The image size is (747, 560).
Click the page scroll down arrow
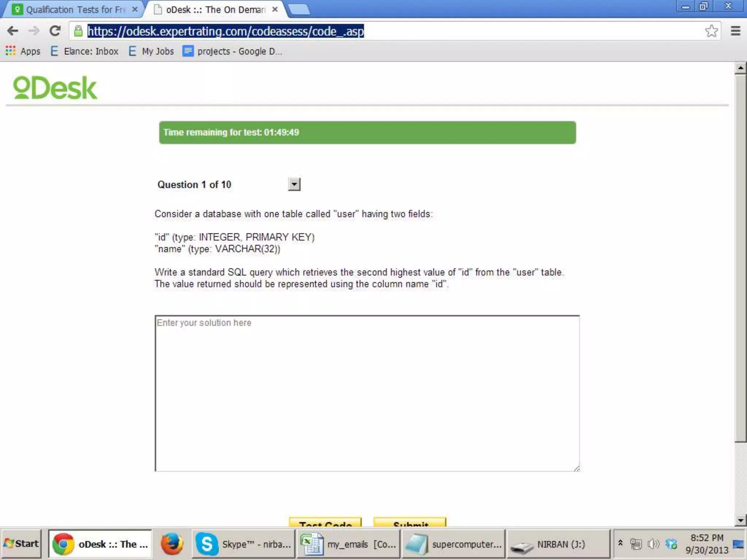pyautogui.click(x=740, y=520)
